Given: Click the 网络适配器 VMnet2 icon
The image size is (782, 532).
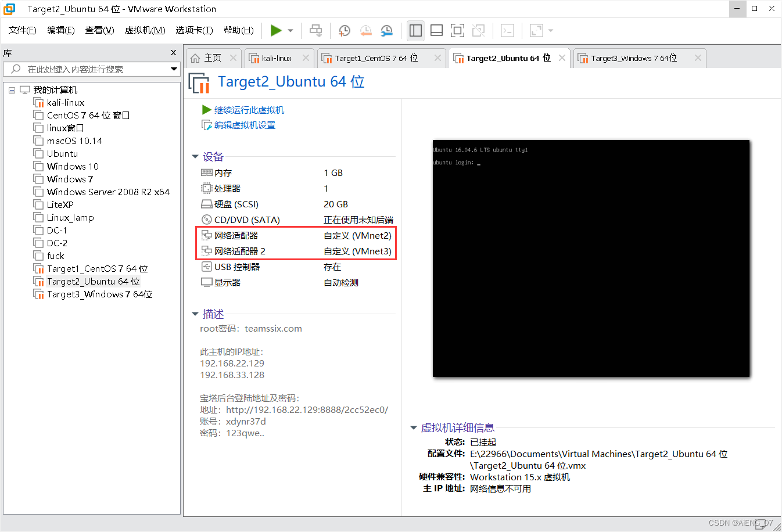Looking at the screenshot, I should coord(206,235).
